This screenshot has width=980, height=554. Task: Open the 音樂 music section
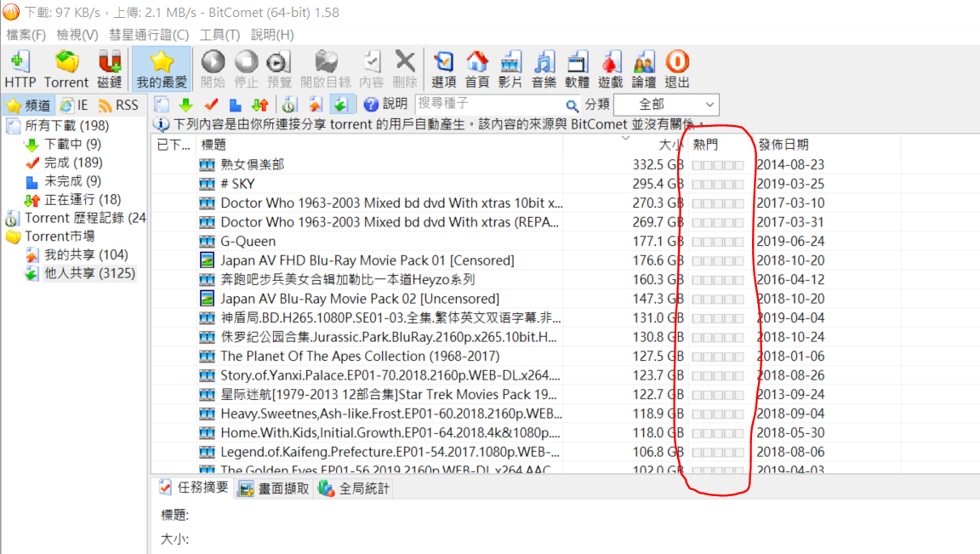coord(544,69)
